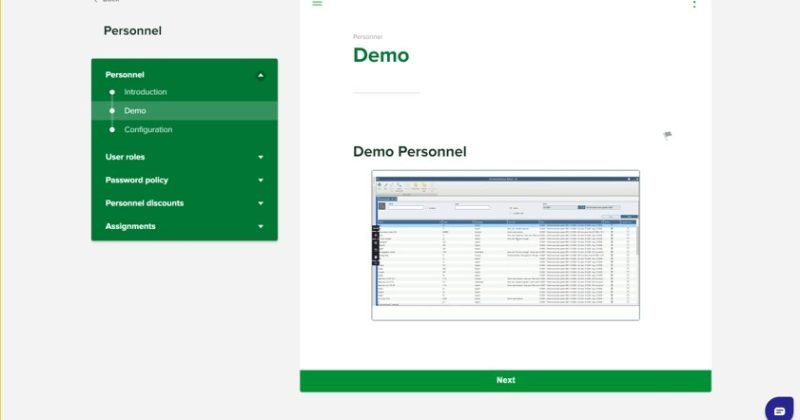Enlarge the Demo Personnel screenshot thumbnail
The height and width of the screenshot is (420, 800).
tap(505, 245)
